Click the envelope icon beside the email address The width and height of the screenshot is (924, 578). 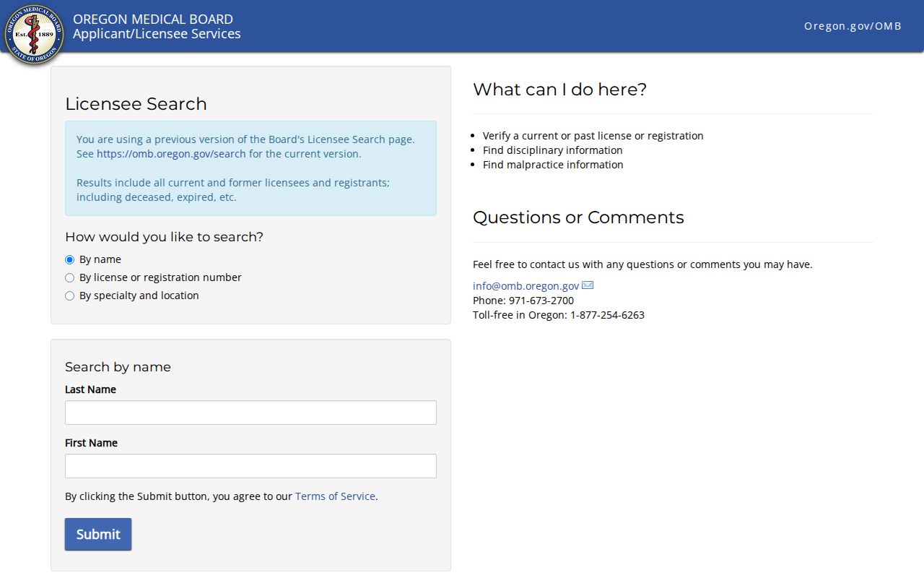(588, 285)
